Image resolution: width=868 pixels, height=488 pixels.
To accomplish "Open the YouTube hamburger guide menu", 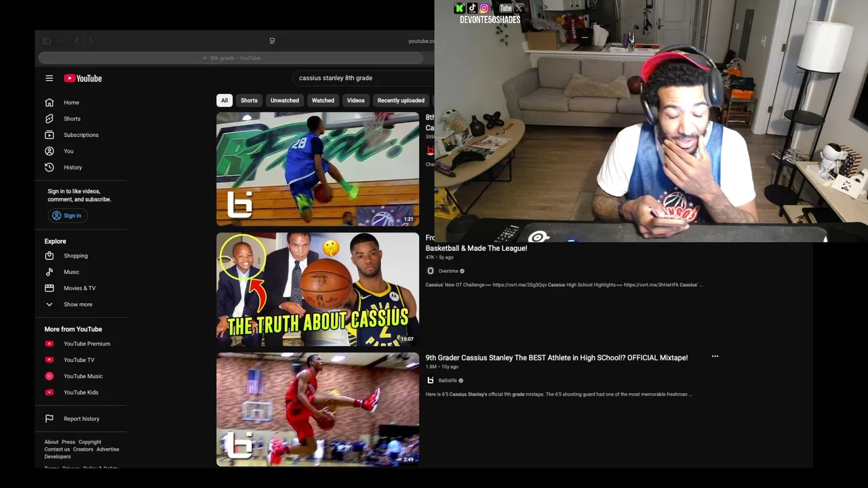I will [49, 78].
